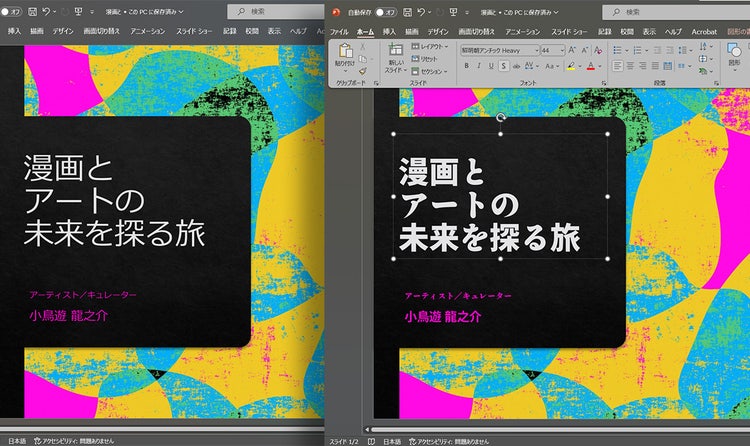Image resolution: width=750 pixels, height=446 pixels.
Task: Open the Acrobat tab
Action: [704, 32]
